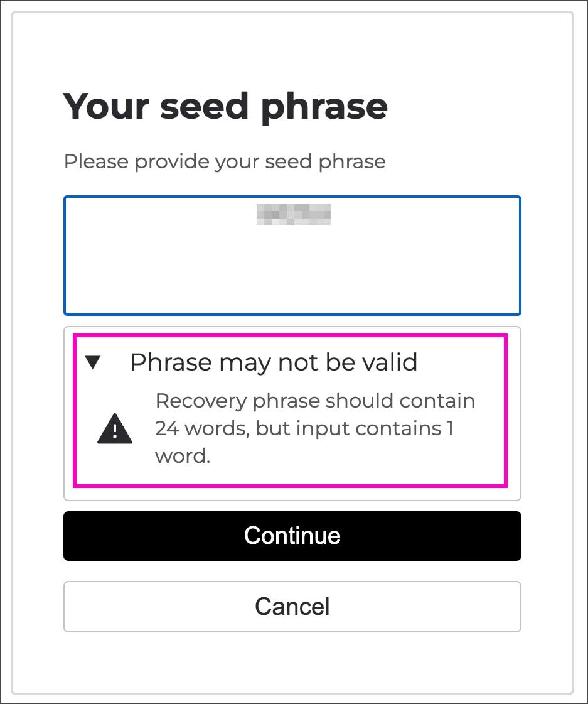The image size is (588, 704).
Task: Click the Cancel button
Action: tap(292, 607)
